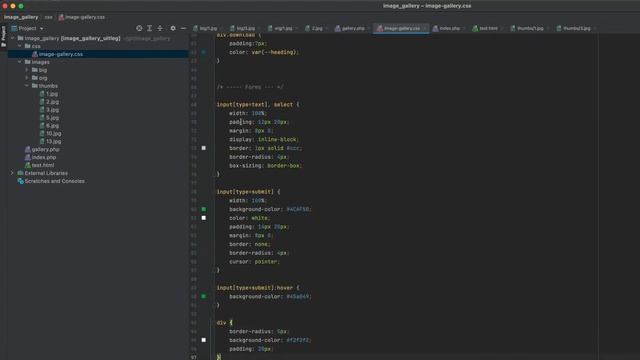Click Collapse All icon in Project panel
This screenshot has width=640, height=360.
(160, 28)
